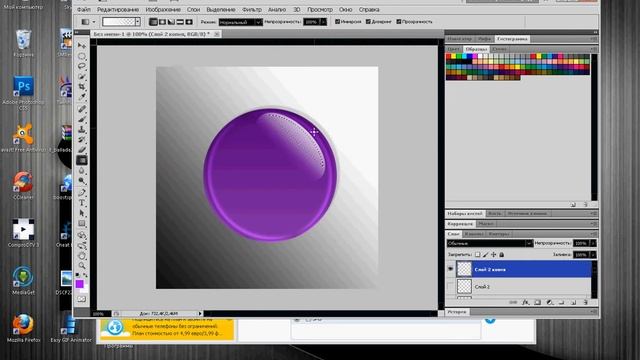Toggle the Дизеринг checkbox
Screen dimensions: 640x360
368,22
